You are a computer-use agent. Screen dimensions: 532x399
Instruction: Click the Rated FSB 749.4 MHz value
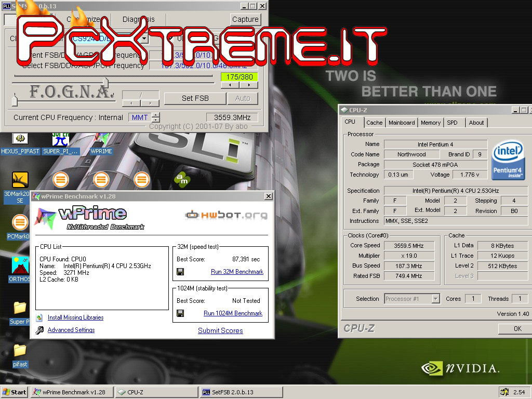click(x=409, y=276)
